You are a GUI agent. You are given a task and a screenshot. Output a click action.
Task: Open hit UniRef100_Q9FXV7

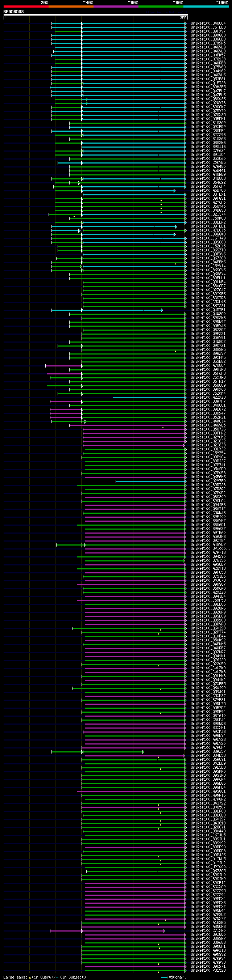(x=208, y=31)
